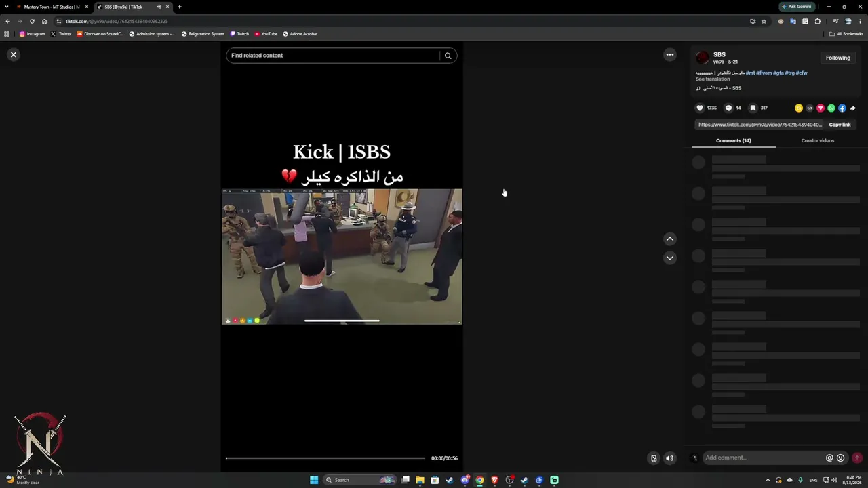Click the search magnifier in Find related content
Screen dimensions: 868x488
pos(448,56)
